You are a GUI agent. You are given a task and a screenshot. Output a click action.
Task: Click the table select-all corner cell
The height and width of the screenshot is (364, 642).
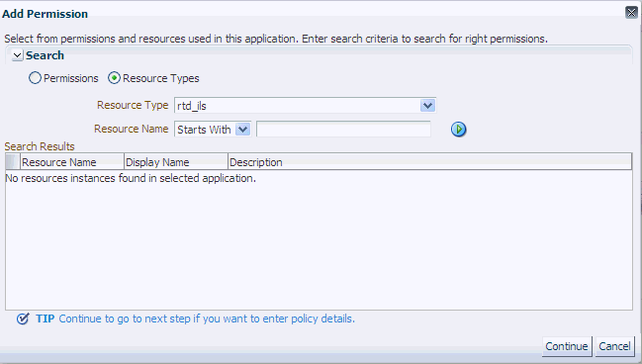pos(13,162)
